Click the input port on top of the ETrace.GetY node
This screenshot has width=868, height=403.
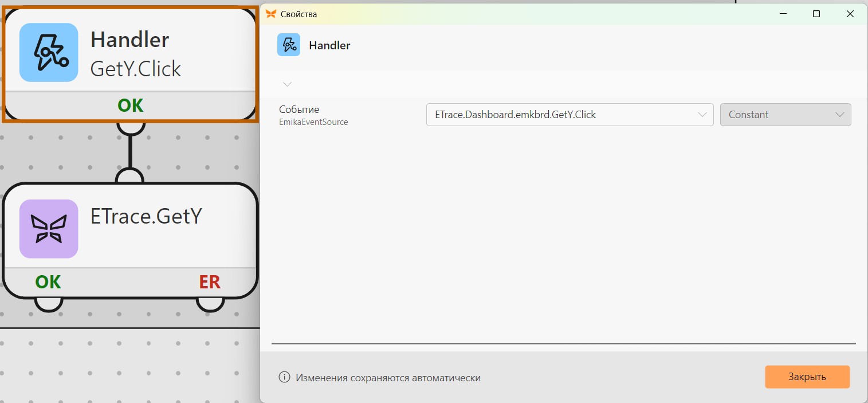click(x=129, y=176)
